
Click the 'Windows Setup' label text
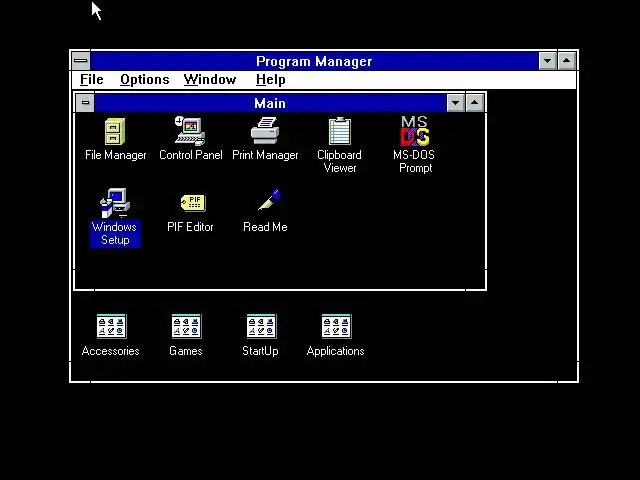click(x=115, y=233)
